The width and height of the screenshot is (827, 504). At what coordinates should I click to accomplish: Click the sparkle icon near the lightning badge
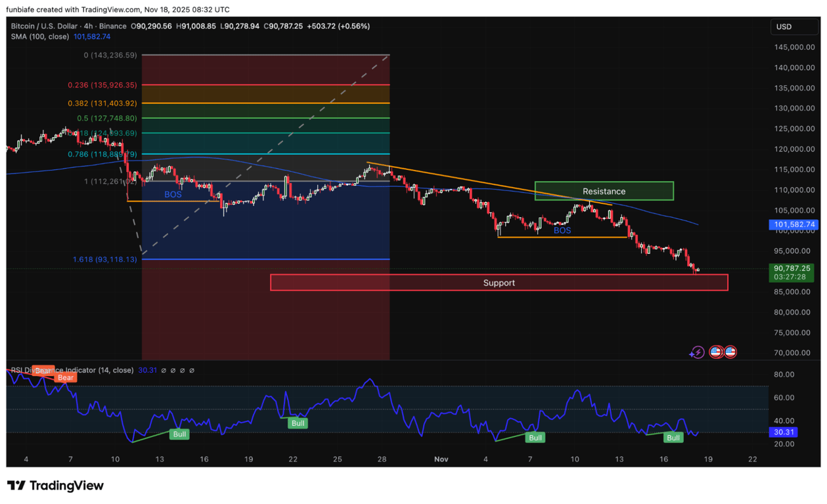(691, 354)
